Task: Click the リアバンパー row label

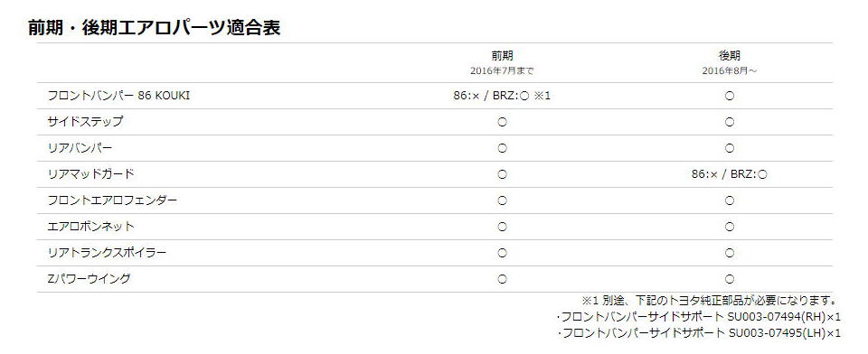Action: click(x=80, y=148)
